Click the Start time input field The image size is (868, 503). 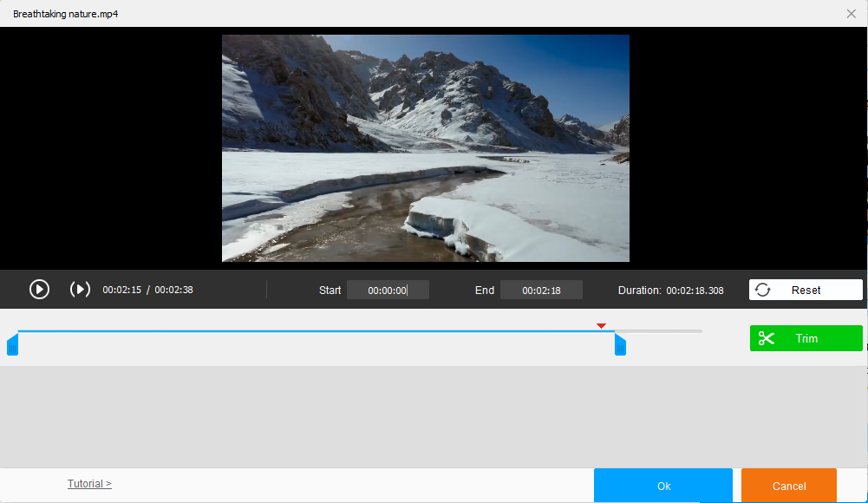coord(388,290)
